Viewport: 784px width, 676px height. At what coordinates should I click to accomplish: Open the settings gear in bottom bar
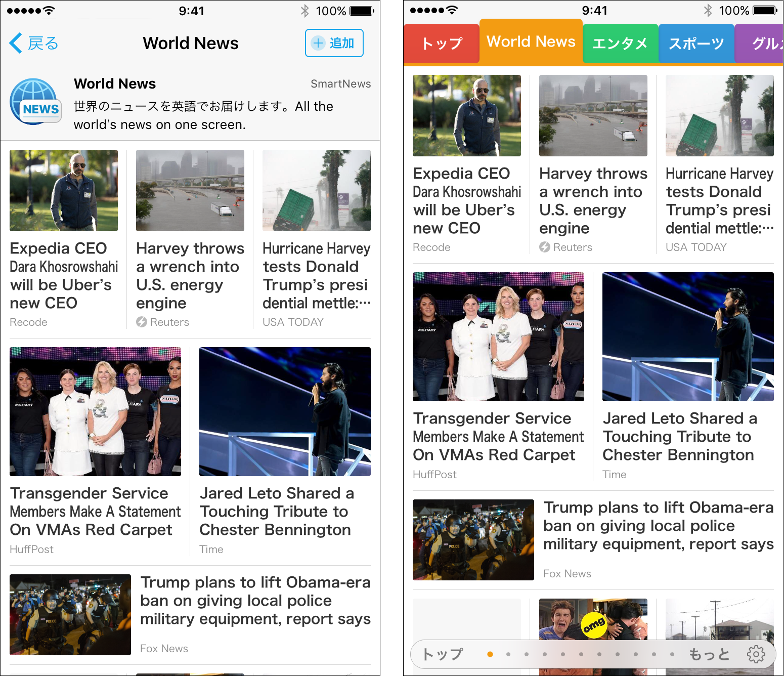[x=756, y=654]
